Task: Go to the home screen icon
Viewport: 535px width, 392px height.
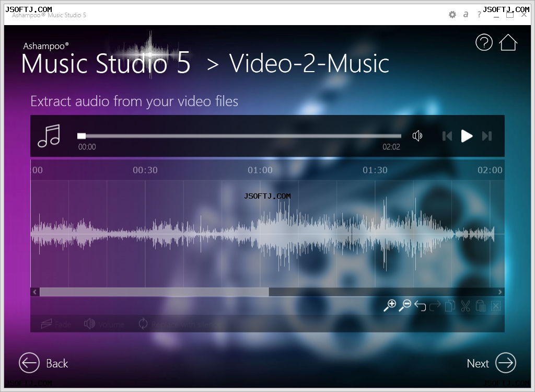Action: pos(508,43)
